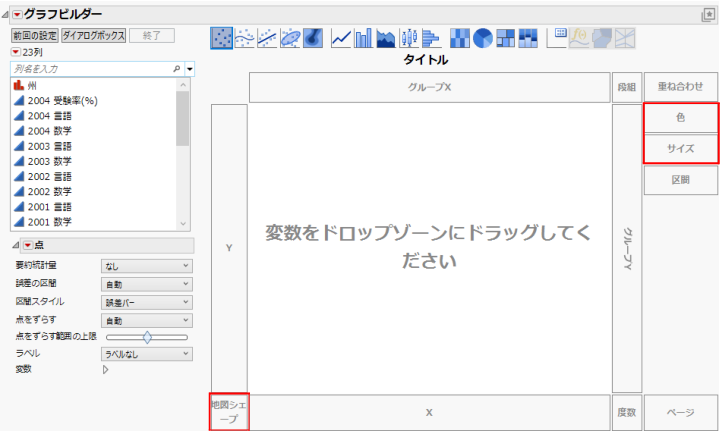Click the 前回の設定 button

35,35
